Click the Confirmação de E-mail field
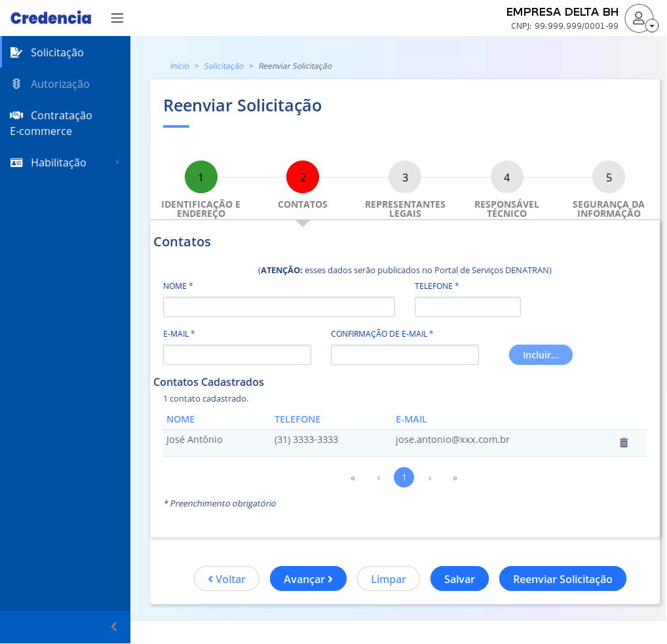The image size is (667, 644). (x=405, y=355)
